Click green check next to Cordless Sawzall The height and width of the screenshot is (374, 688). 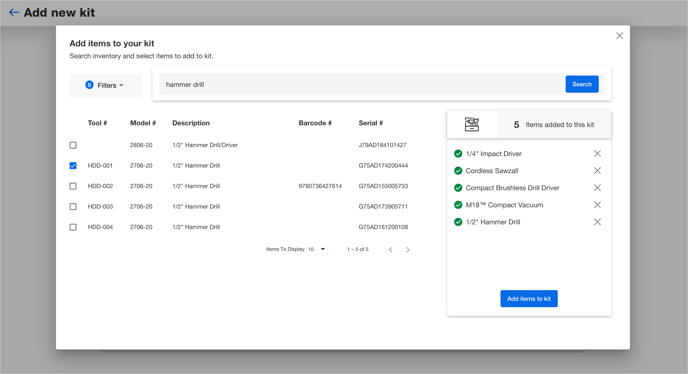(x=458, y=171)
